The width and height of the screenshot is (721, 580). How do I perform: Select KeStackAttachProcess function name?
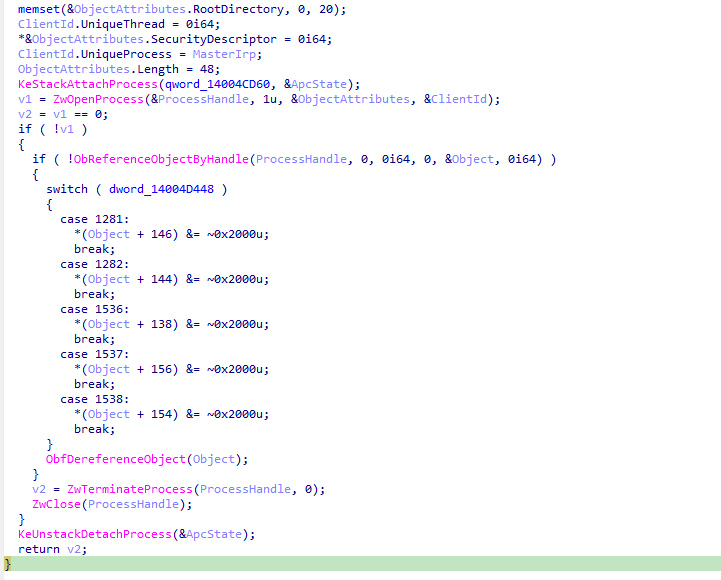88,84
